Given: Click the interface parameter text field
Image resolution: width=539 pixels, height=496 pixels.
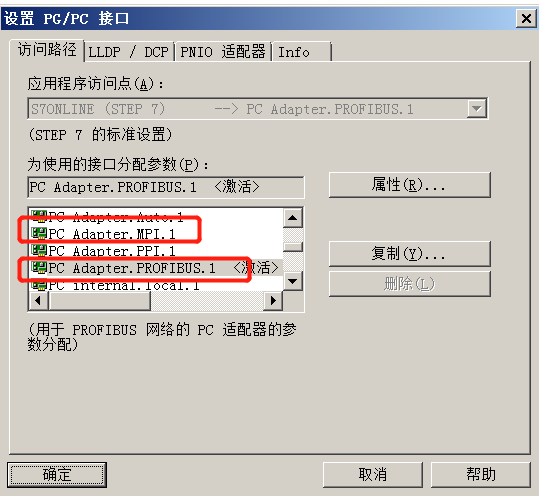Looking at the screenshot, I should click(166, 187).
